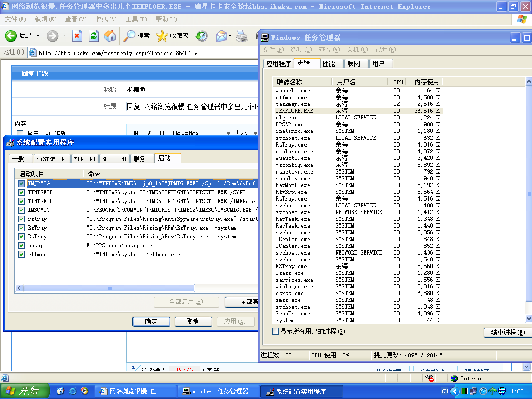Viewport: 532px width, 399px height.
Task: Click IE Back arrow icon
Action: tap(10, 36)
